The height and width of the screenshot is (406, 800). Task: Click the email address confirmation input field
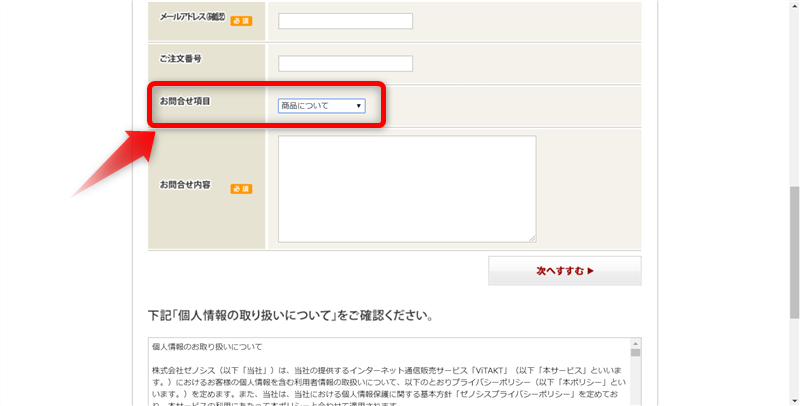[x=345, y=21]
